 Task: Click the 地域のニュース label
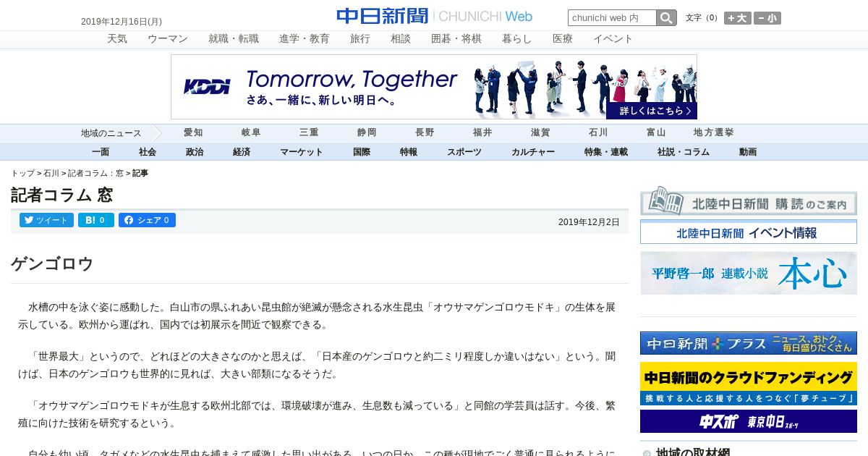coord(111,133)
